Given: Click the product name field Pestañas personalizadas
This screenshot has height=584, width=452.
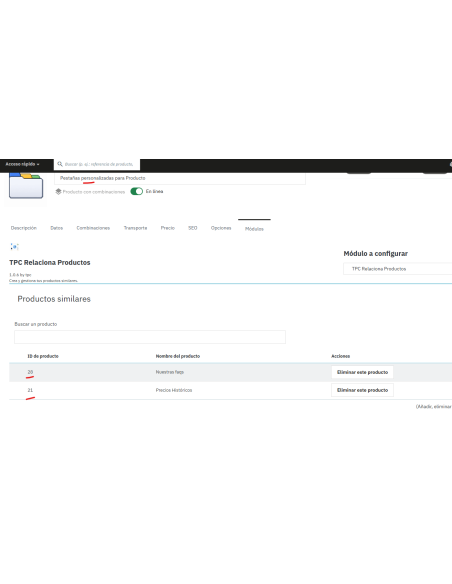Looking at the screenshot, I should 180,178.
